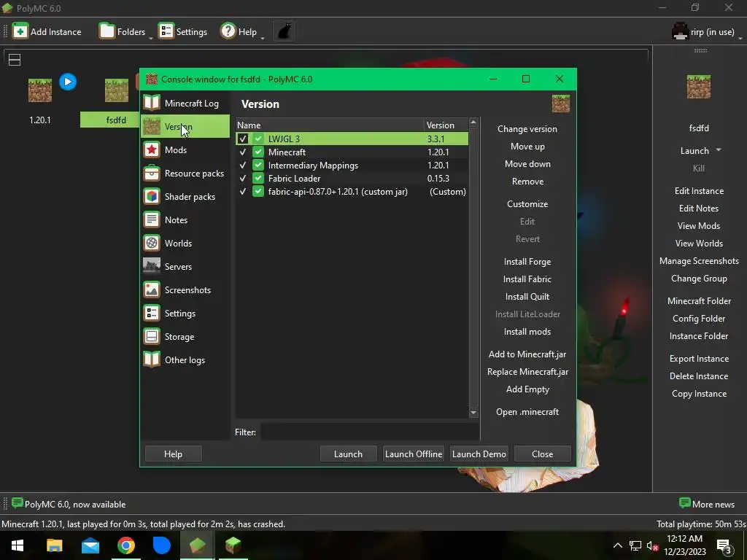Click Close button in the console window
747x560 pixels.
[542, 454]
